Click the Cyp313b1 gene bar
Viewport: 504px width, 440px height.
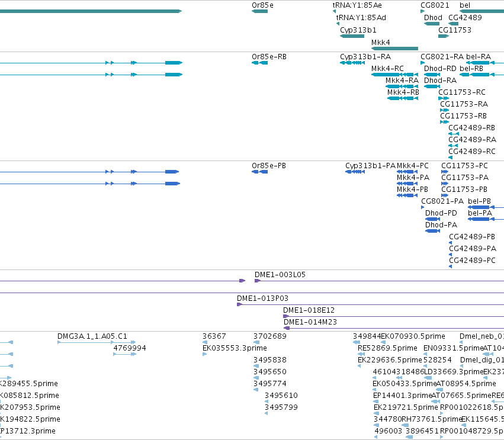(352, 36)
